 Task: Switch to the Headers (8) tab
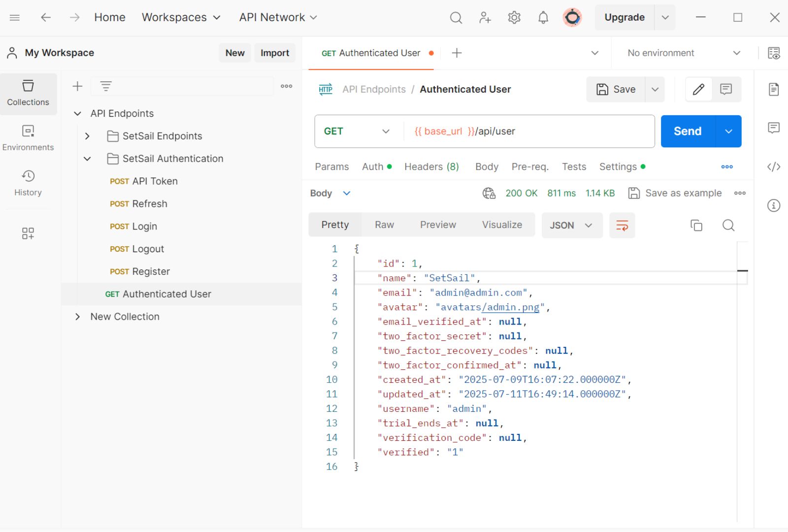tap(431, 166)
